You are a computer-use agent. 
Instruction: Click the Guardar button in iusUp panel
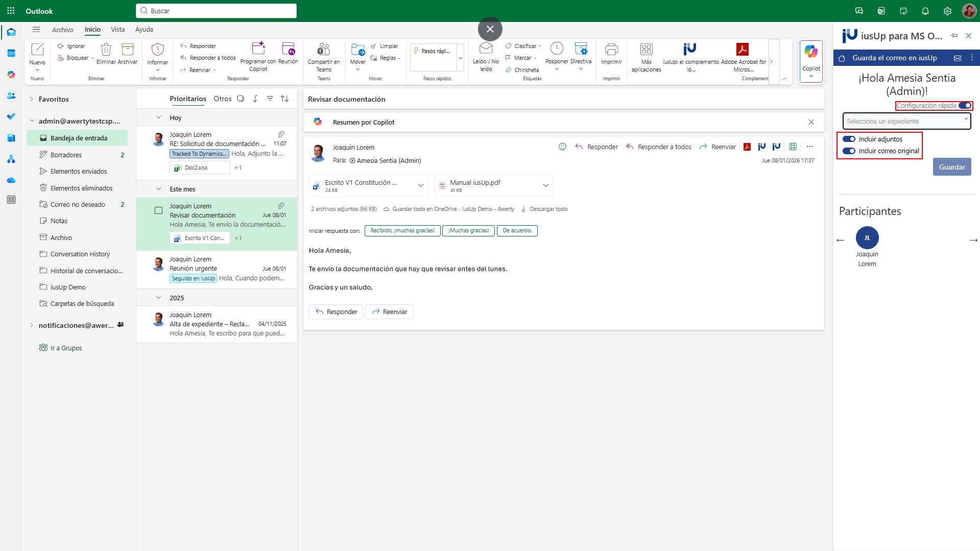click(951, 167)
